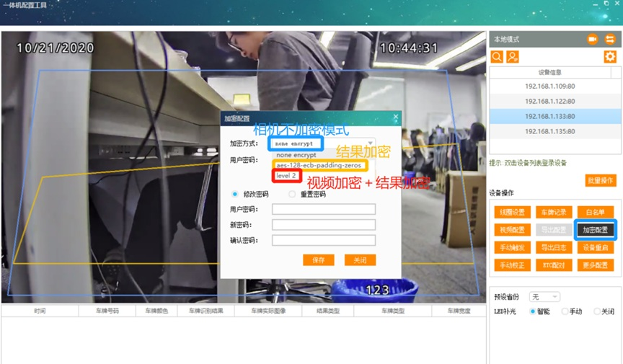623x364 pixels.
Task: Open 视频配置
Action: [x=512, y=230]
